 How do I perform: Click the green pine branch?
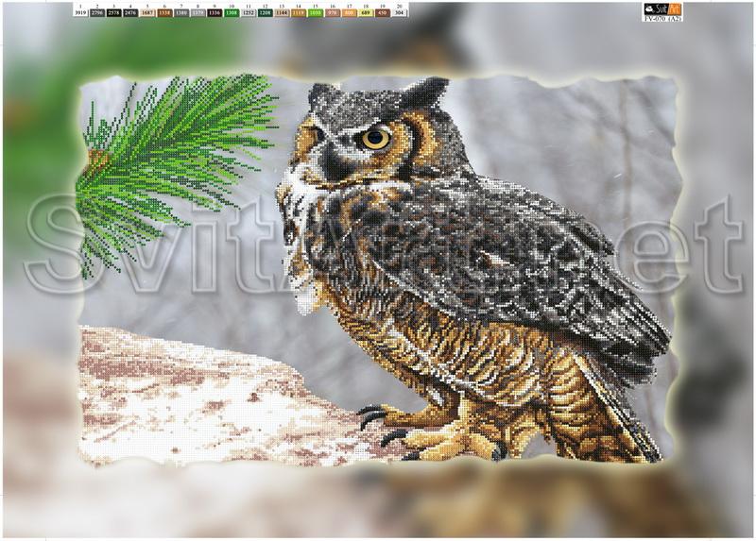(180, 151)
